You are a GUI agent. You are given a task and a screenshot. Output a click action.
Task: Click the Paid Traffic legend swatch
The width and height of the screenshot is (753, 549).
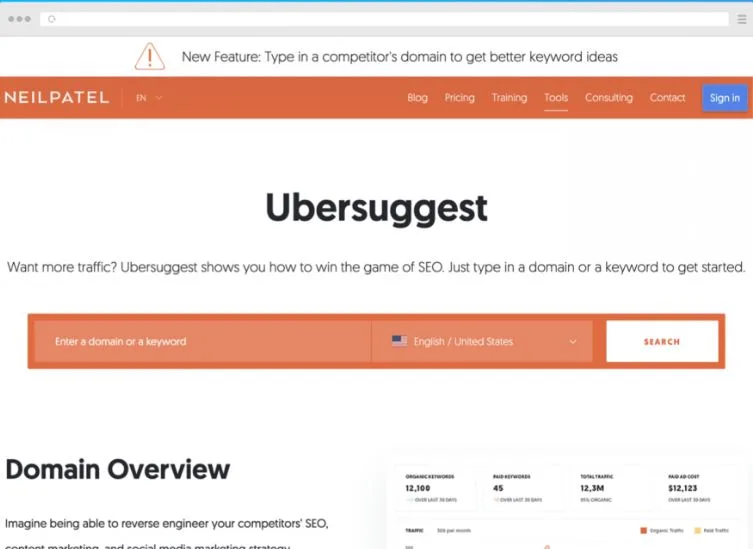pyautogui.click(x=697, y=530)
